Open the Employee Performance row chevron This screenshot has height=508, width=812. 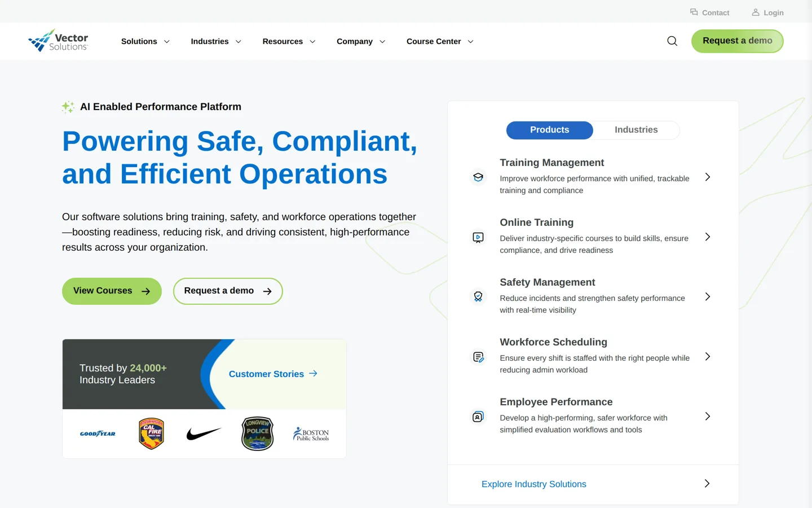click(x=708, y=417)
